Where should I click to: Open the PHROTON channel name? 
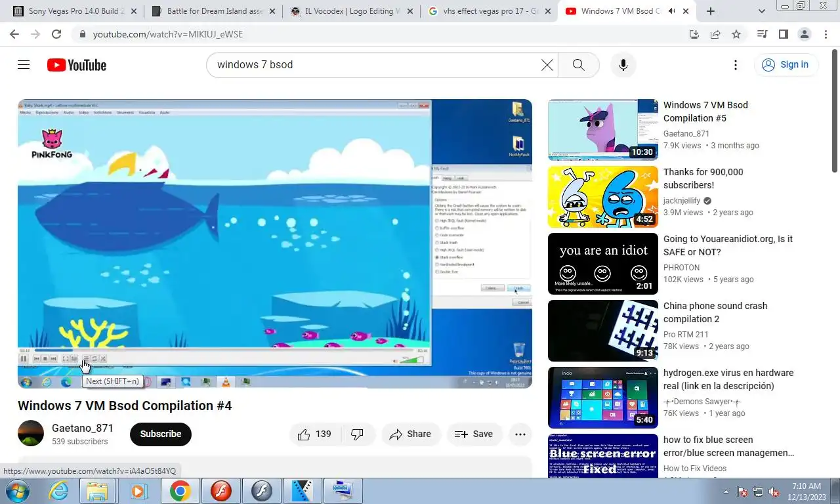click(681, 268)
